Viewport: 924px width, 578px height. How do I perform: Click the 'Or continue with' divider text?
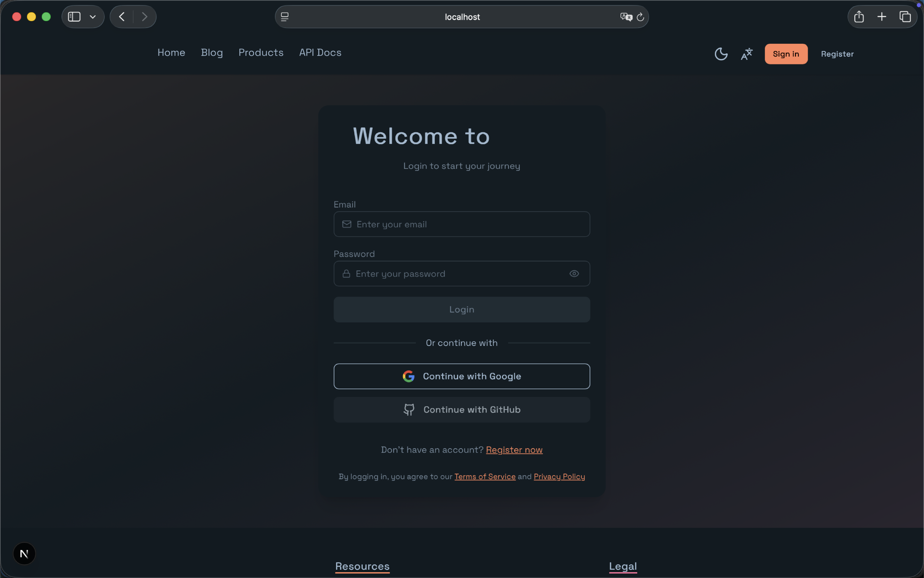(462, 343)
